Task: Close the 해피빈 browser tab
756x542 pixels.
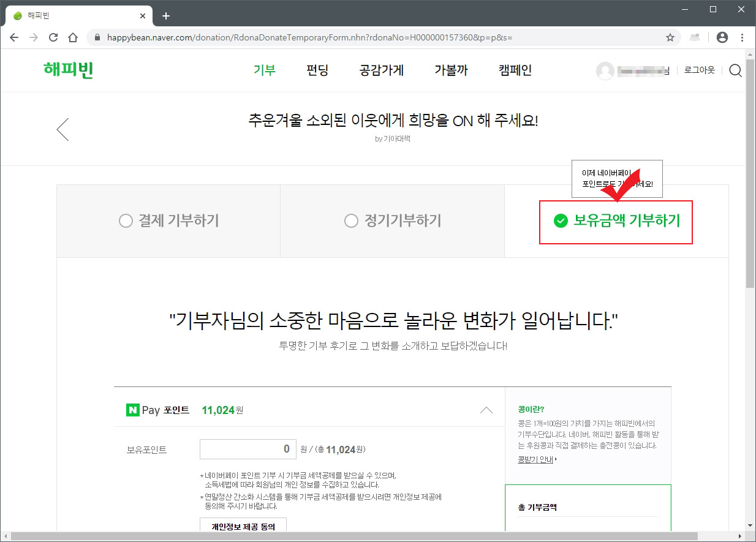Action: (143, 16)
